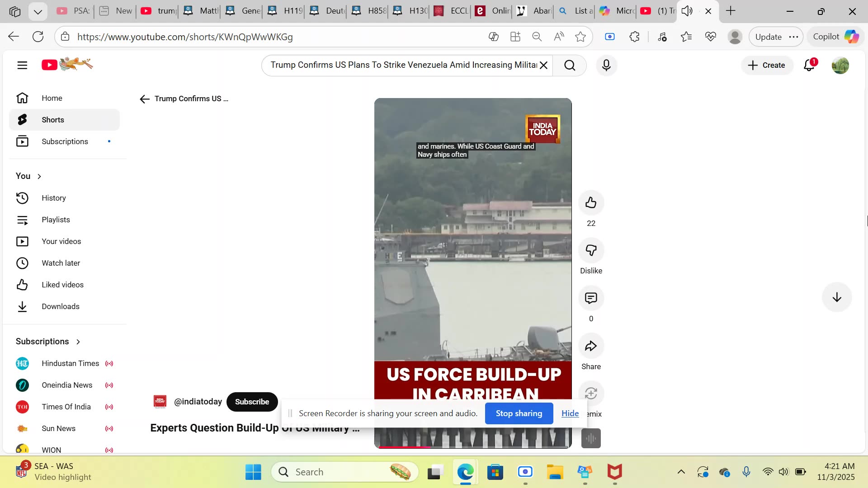Image resolution: width=868 pixels, height=488 pixels.
Task: Go to next Short with down arrow
Action: (836, 297)
